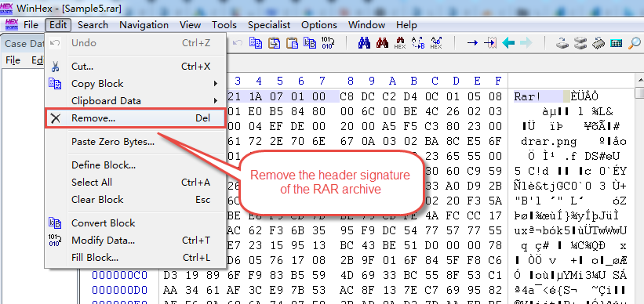
Task: Choose Clear Block
Action: click(135, 200)
